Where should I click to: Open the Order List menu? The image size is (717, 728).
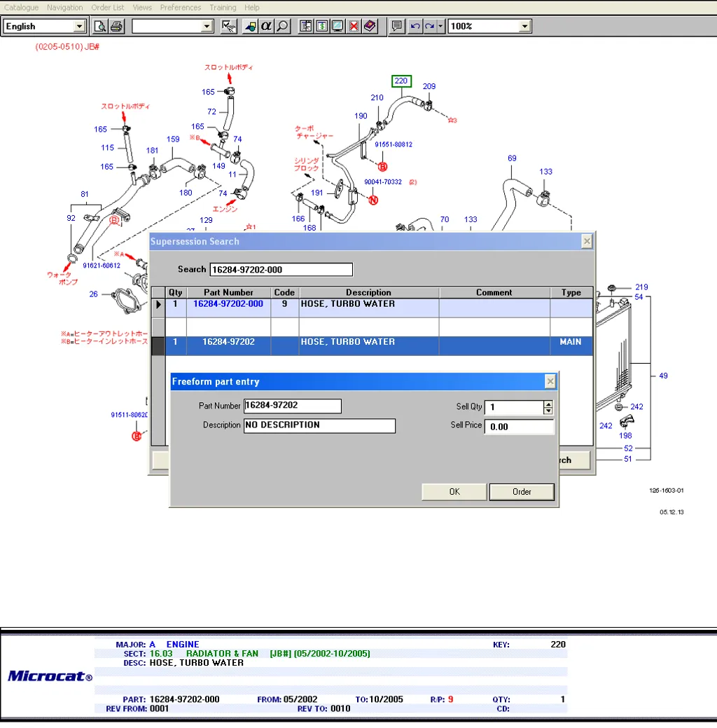tap(108, 8)
